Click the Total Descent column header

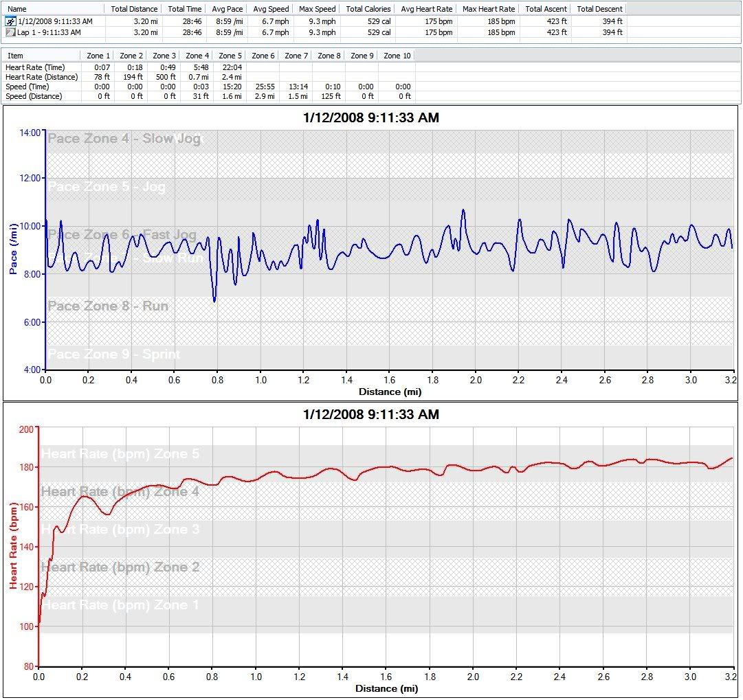pos(599,9)
